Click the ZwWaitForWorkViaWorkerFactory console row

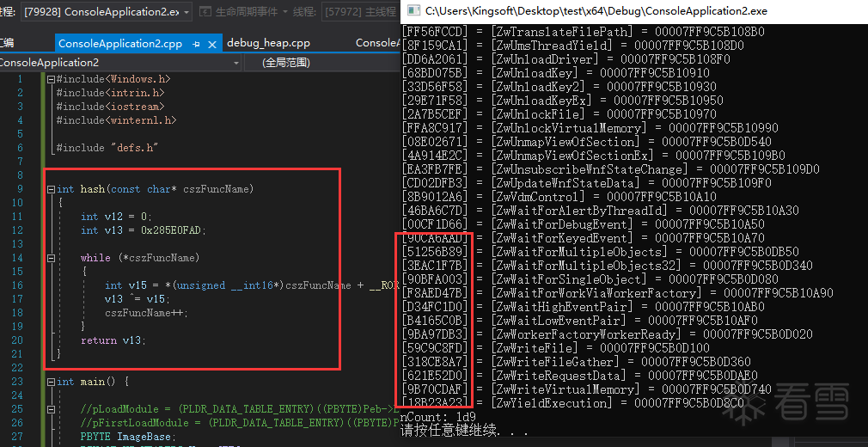[617, 293]
